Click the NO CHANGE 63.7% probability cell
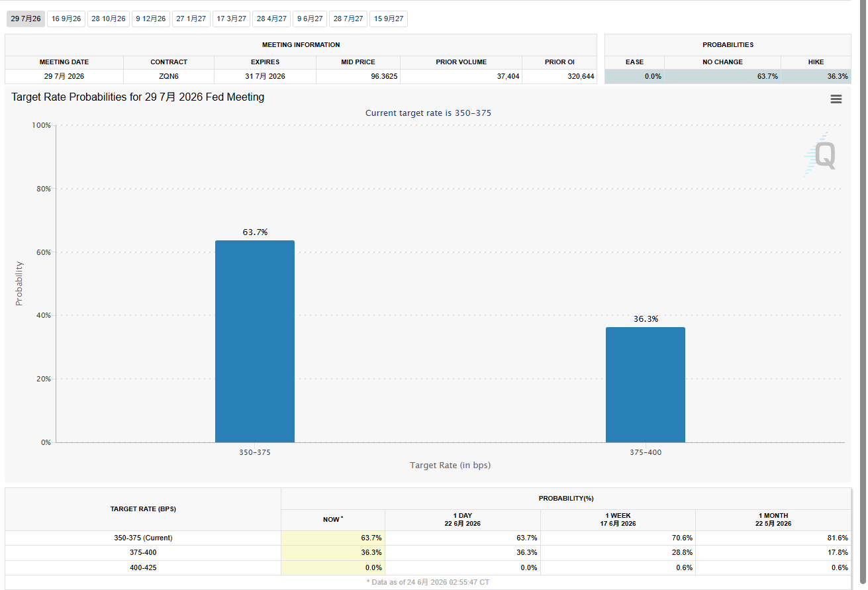The width and height of the screenshot is (868, 590). click(723, 76)
